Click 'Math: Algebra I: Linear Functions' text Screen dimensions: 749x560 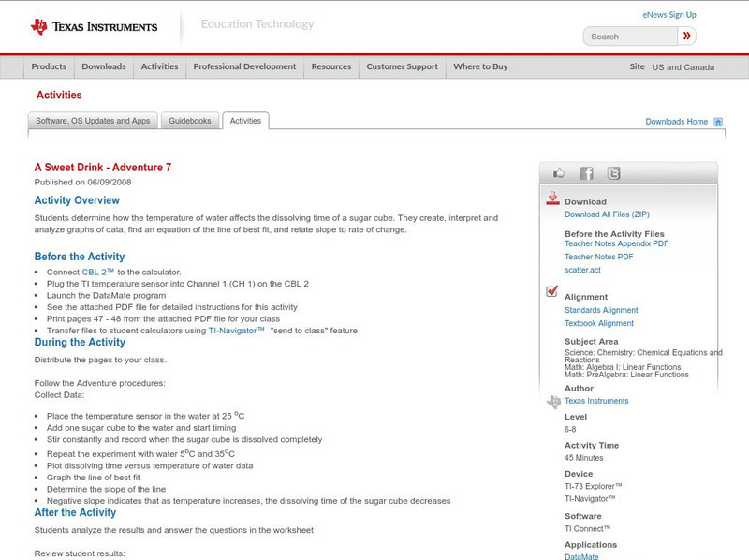tap(623, 367)
